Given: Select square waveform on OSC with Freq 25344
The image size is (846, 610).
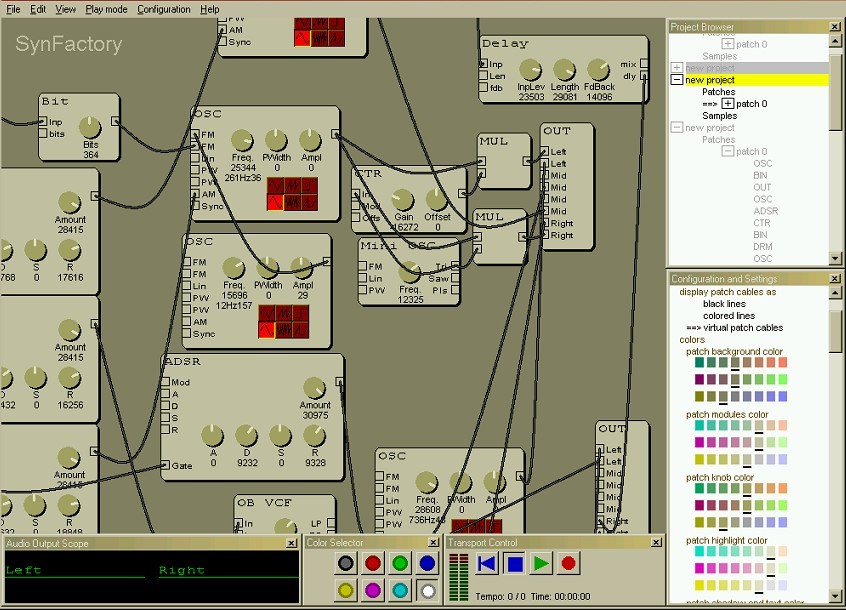Looking at the screenshot, I should click(x=309, y=186).
